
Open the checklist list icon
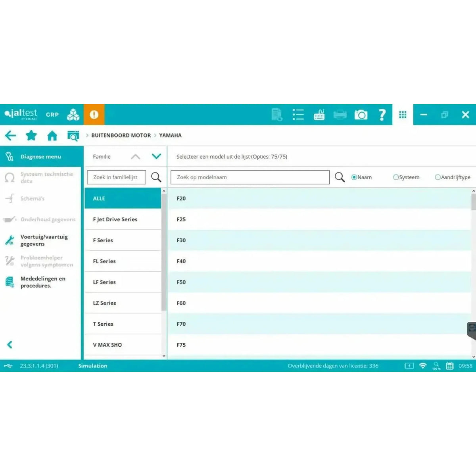[x=298, y=115]
